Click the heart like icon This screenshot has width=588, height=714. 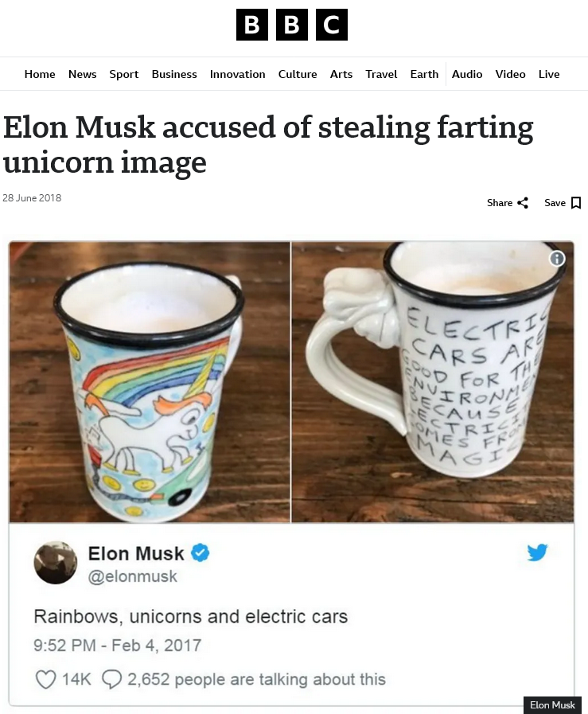click(45, 679)
